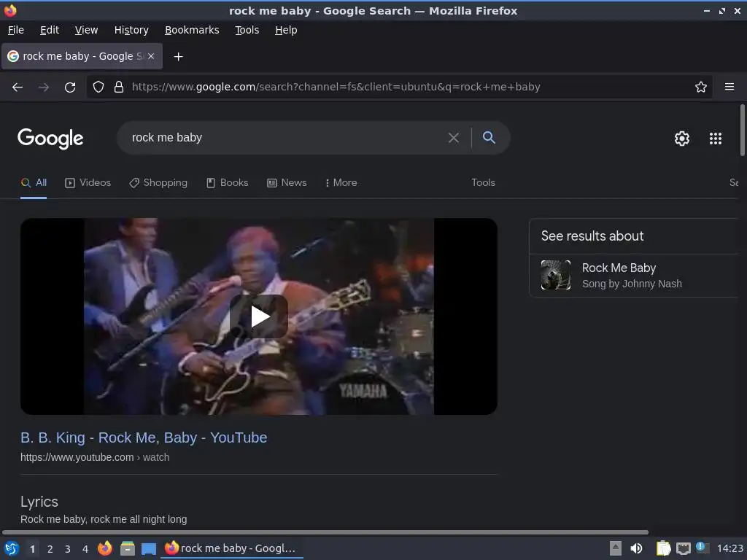Play the B. B. King video
The image size is (747, 560).
[x=259, y=316]
